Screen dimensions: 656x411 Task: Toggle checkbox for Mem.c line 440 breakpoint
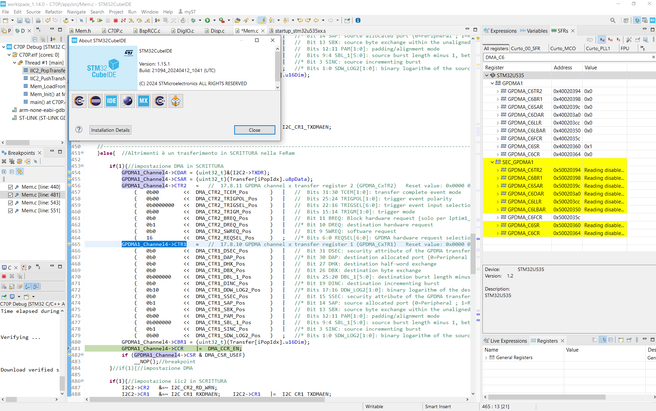coord(10,187)
